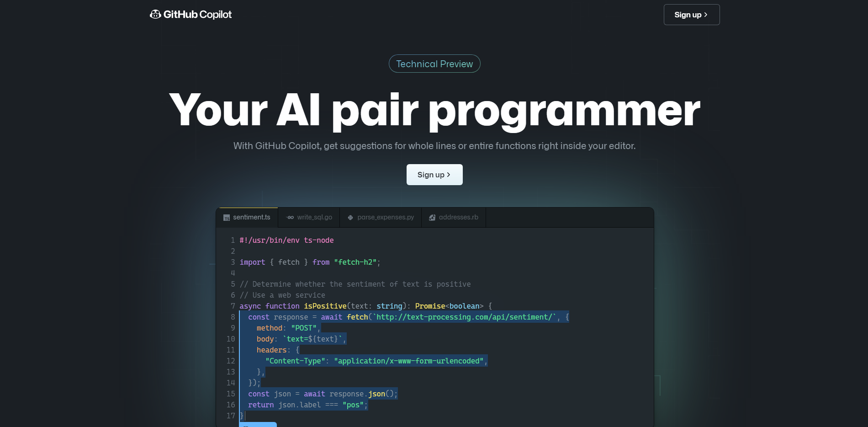Click the 'isPositive' function name
This screenshot has width=868, height=427.
pos(325,306)
